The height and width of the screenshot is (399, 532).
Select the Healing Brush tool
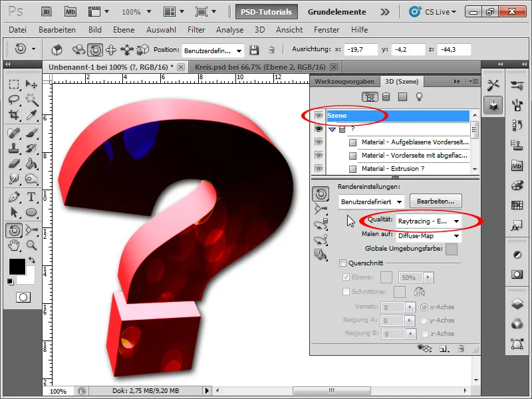pyautogui.click(x=14, y=132)
